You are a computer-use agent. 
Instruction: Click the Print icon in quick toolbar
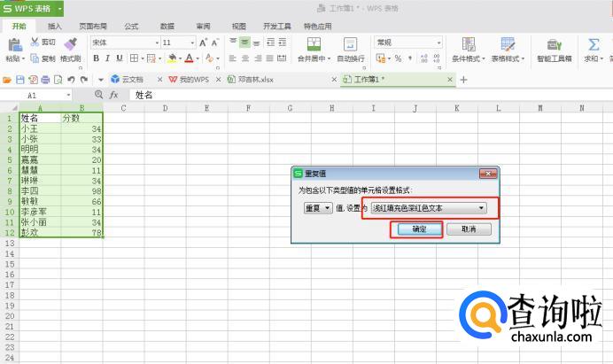(x=45, y=80)
